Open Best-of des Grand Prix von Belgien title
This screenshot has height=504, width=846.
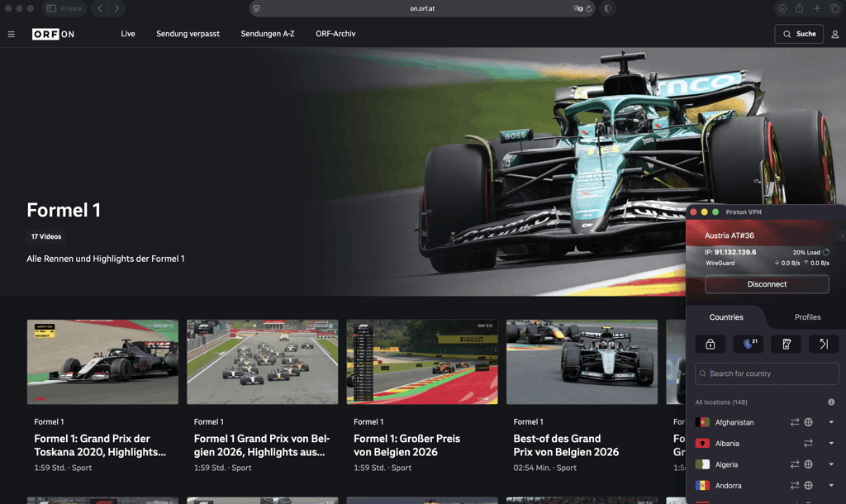point(566,445)
